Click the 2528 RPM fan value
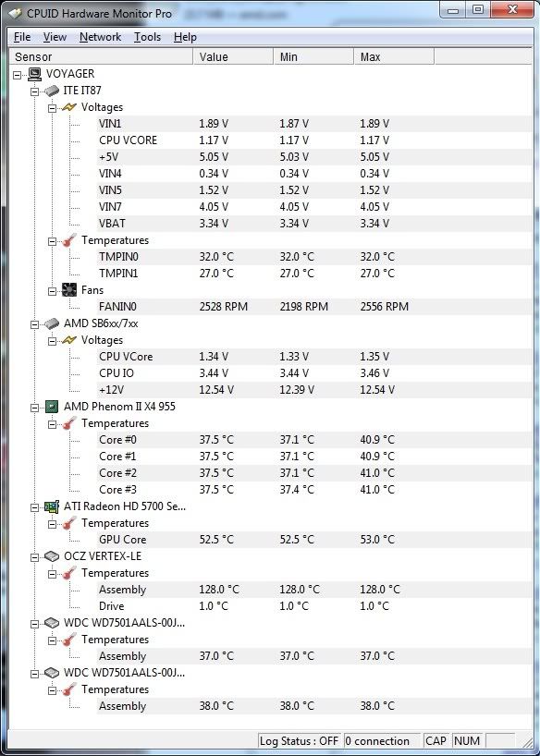 tap(224, 307)
